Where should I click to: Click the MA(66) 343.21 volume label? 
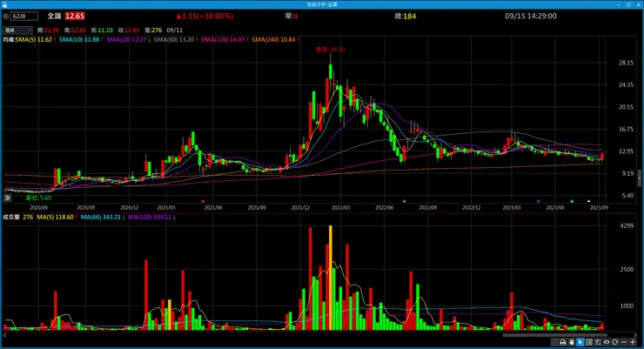click(103, 218)
